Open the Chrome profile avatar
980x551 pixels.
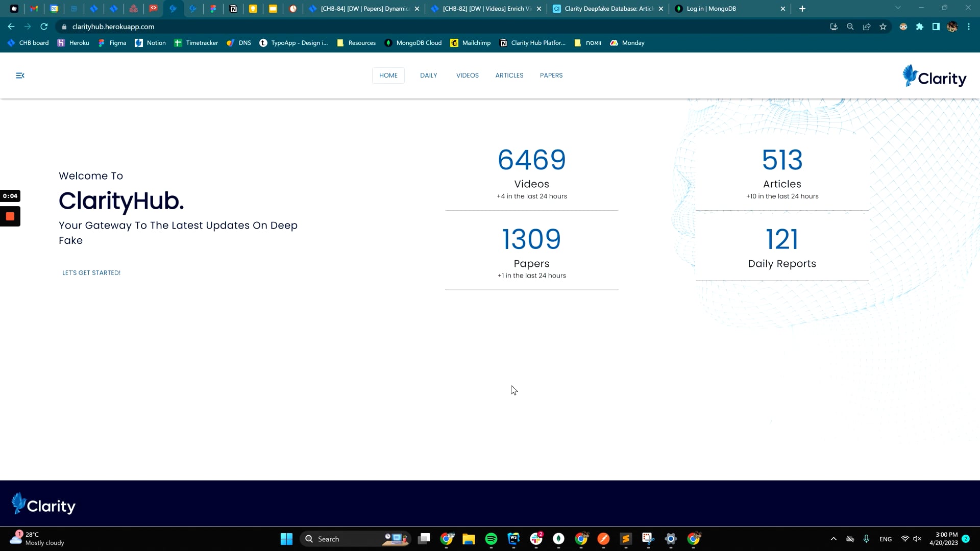point(952,27)
